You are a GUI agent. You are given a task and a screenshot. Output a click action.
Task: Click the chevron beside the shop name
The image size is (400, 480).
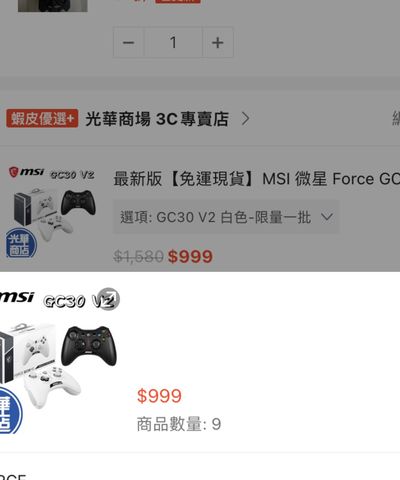pos(245,118)
